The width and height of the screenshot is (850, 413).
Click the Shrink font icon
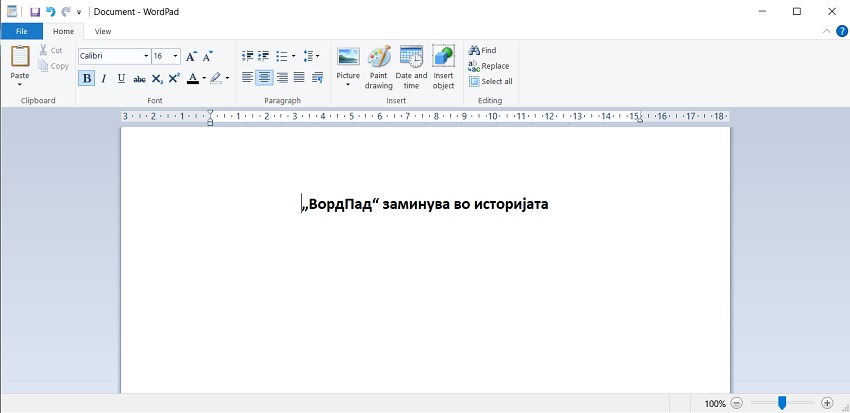click(x=208, y=56)
